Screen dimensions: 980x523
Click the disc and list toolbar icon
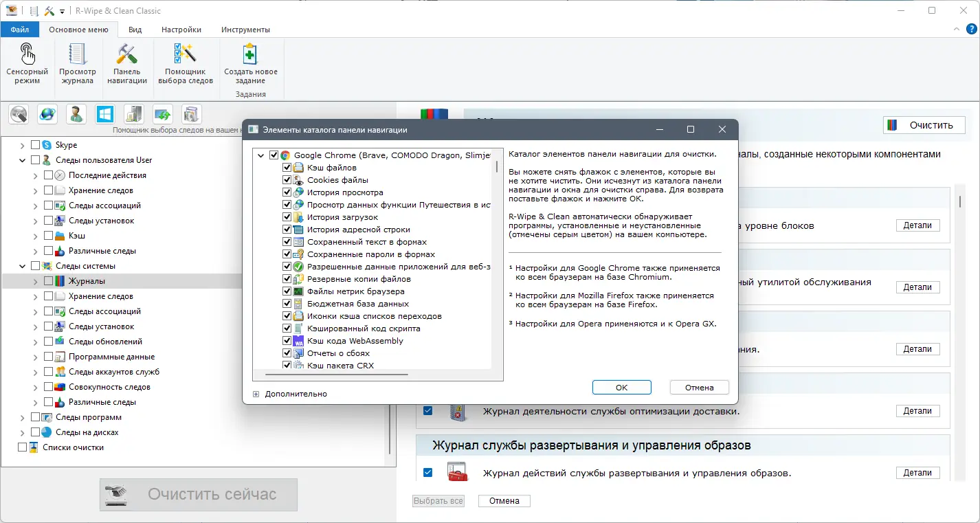click(x=192, y=113)
